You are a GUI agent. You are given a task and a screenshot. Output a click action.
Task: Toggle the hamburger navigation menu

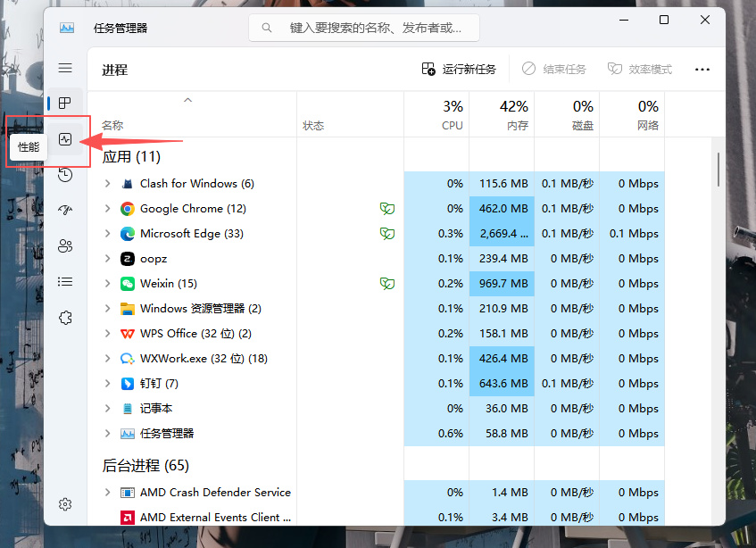coord(65,68)
